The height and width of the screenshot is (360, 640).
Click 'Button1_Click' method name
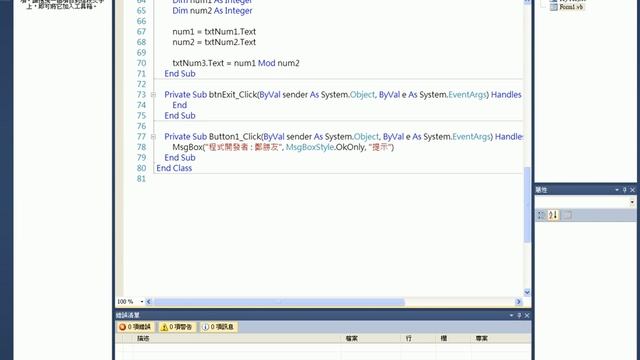(235, 137)
